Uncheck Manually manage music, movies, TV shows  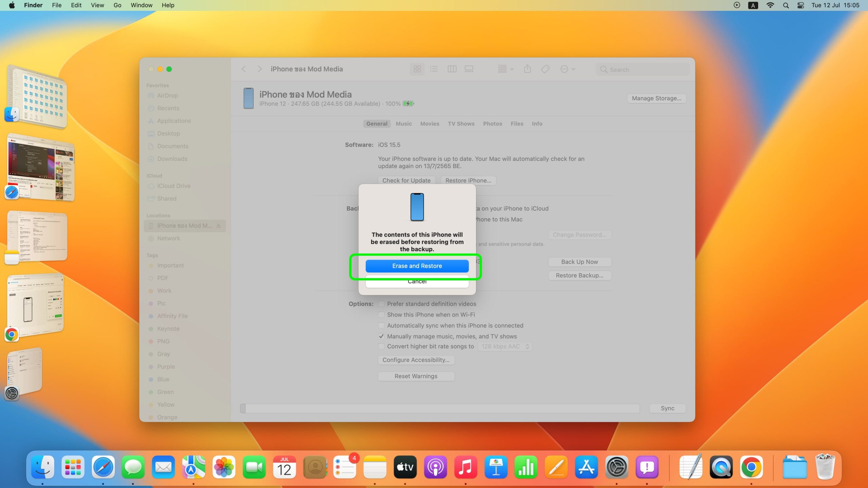[x=381, y=337]
